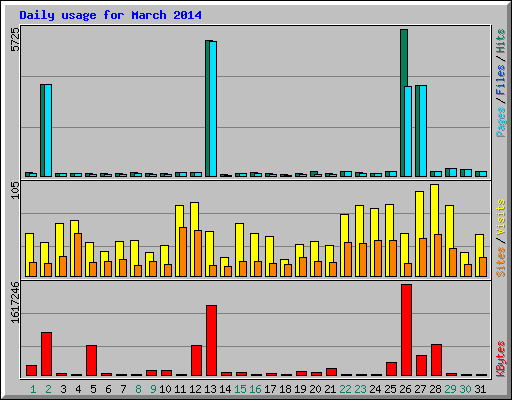Select the red KBytes bar for day 25

click(x=391, y=369)
